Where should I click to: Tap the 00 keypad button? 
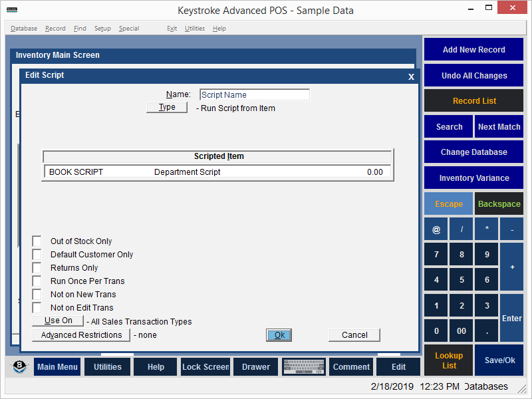point(462,331)
